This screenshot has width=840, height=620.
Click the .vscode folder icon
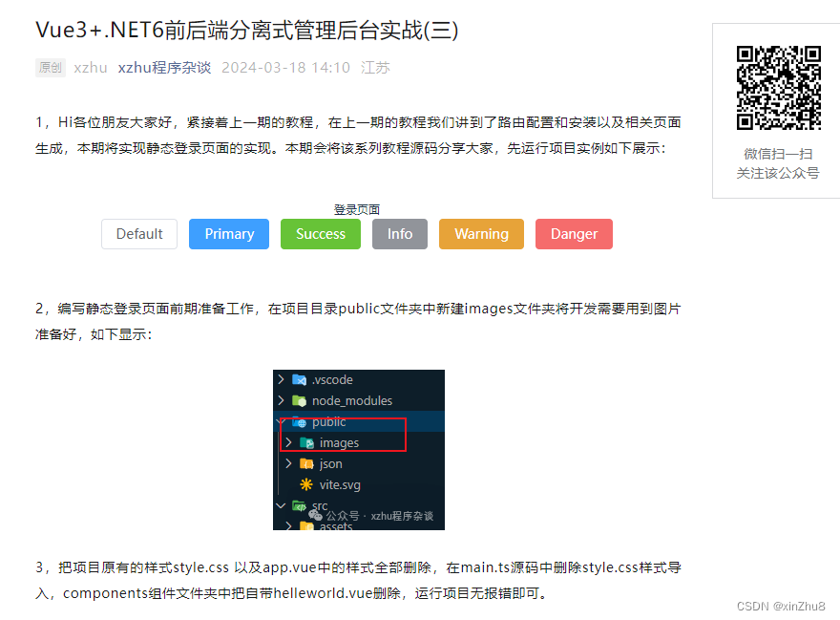[299, 379]
